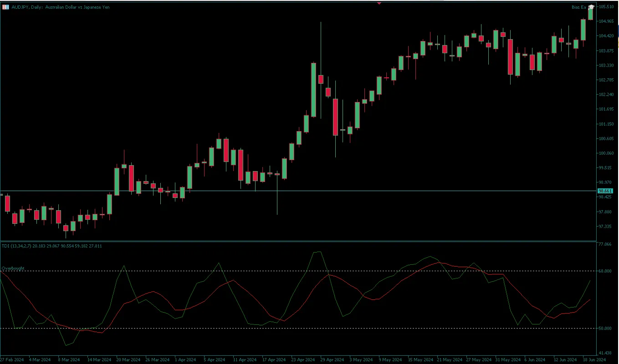The height and width of the screenshot is (364, 619).
Task: Click the '17 Apr 2024' date label
Action: pos(274,360)
